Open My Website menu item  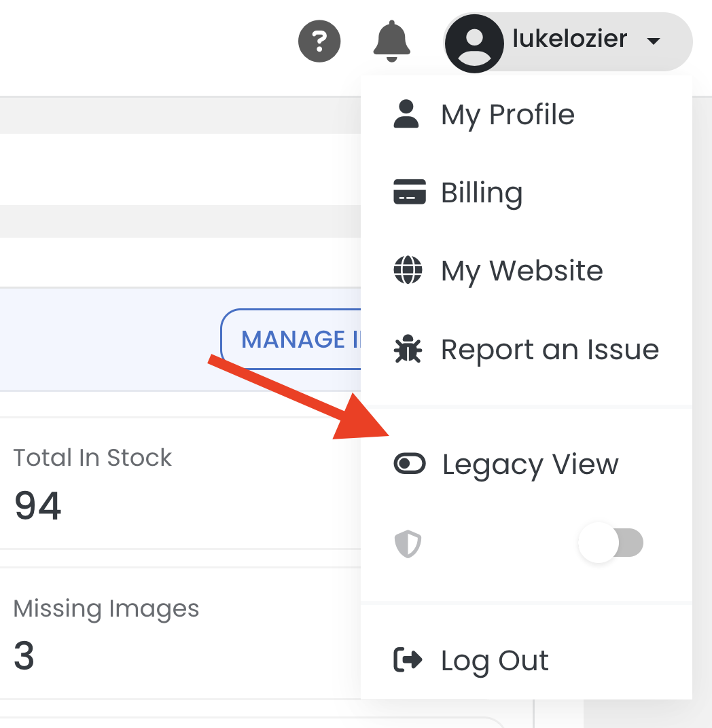[527, 270]
